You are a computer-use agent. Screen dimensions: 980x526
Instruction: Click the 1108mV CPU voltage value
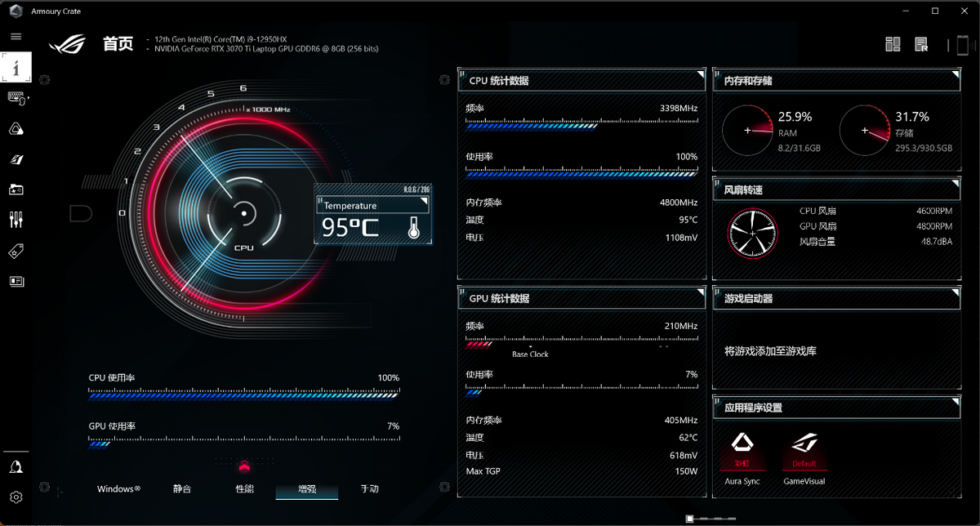tap(679, 238)
